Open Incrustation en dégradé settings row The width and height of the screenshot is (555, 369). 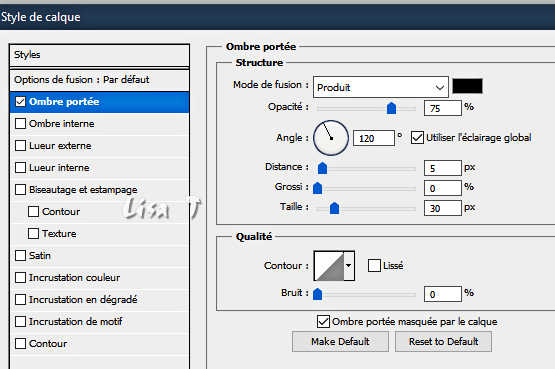click(x=99, y=300)
